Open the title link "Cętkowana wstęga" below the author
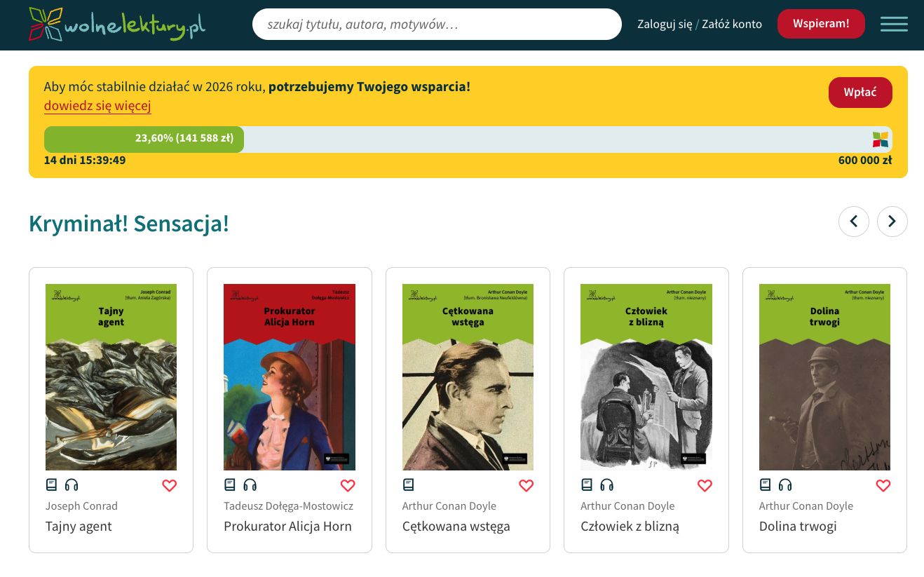Screen dimensions: 924x577 pos(456,527)
